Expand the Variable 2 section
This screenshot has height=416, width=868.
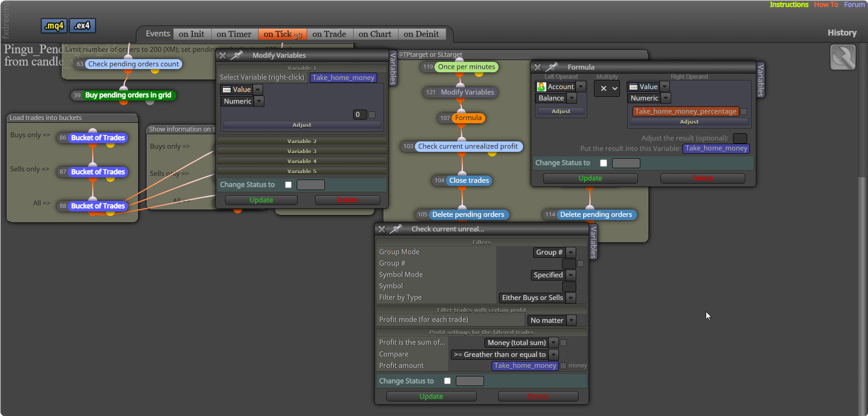(x=302, y=141)
